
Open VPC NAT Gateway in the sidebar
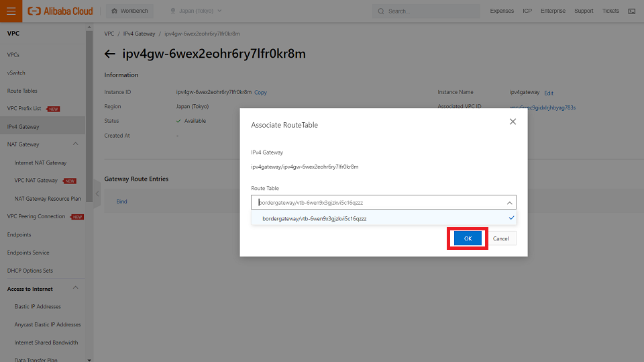click(x=36, y=181)
